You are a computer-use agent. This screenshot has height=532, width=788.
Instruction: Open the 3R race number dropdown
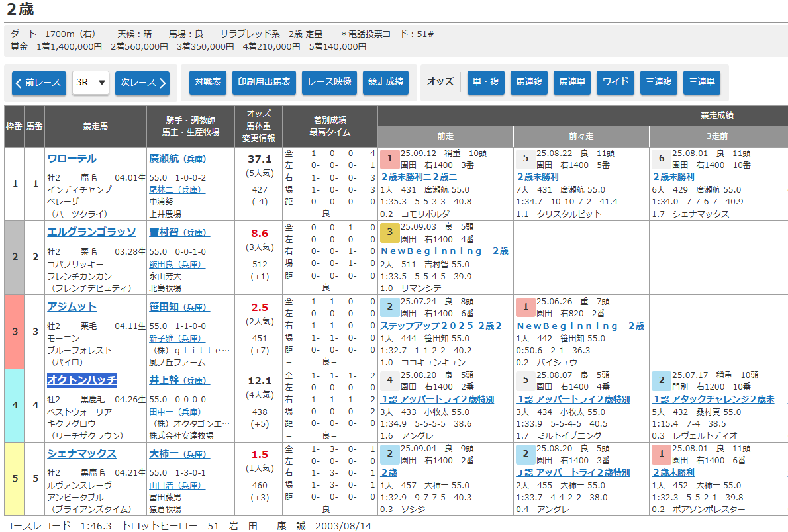(91, 83)
